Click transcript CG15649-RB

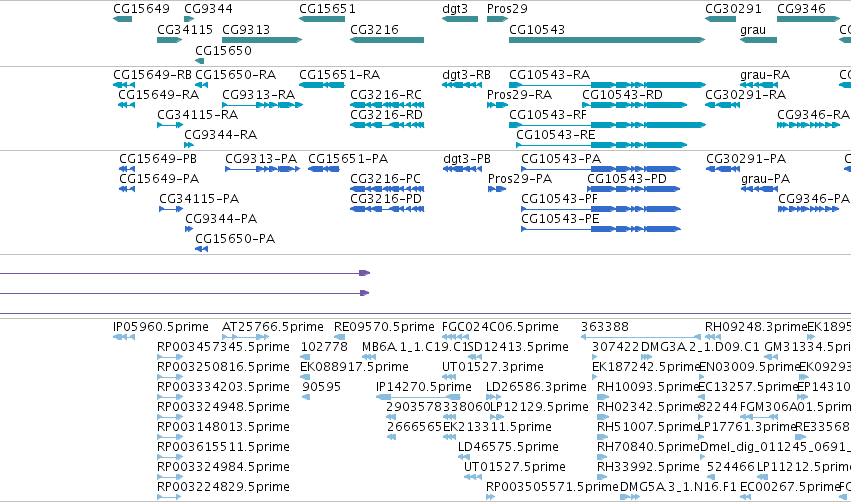[x=153, y=75]
